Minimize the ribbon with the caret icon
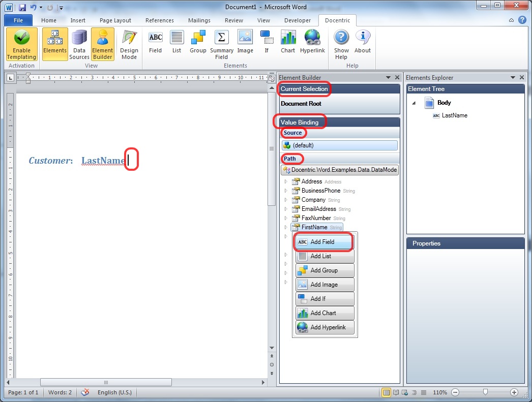The width and height of the screenshot is (532, 402). point(511,20)
